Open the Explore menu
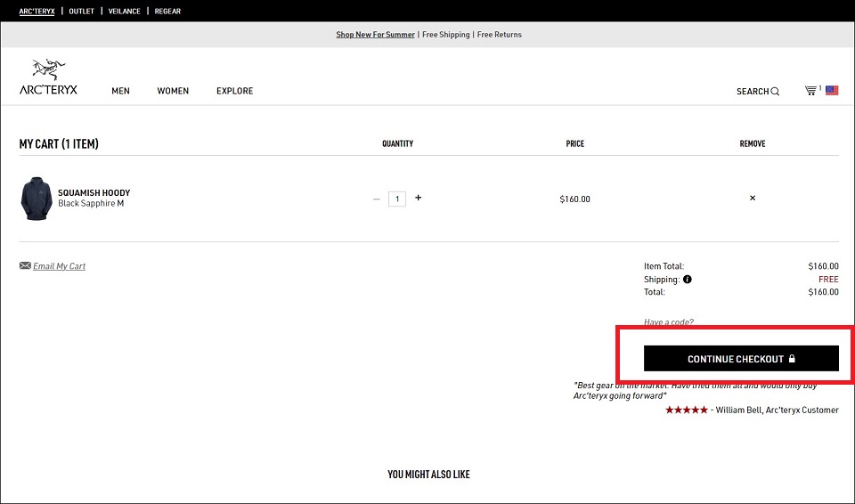The width and height of the screenshot is (855, 504). (x=234, y=91)
